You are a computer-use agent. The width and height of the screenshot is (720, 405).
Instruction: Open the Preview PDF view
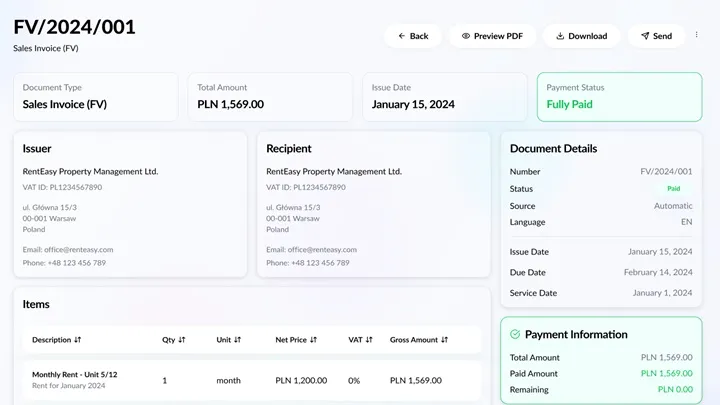pos(492,36)
